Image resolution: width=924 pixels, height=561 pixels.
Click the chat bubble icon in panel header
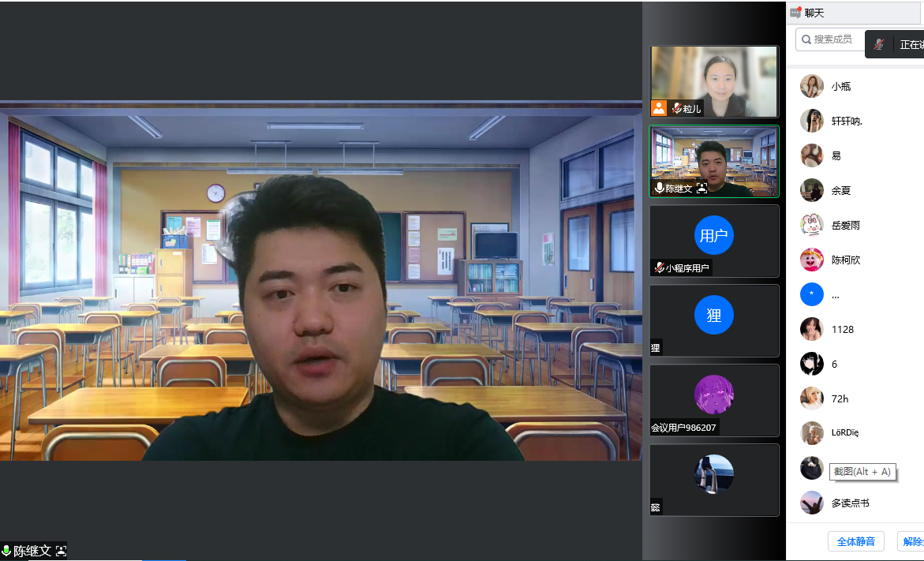(795, 13)
